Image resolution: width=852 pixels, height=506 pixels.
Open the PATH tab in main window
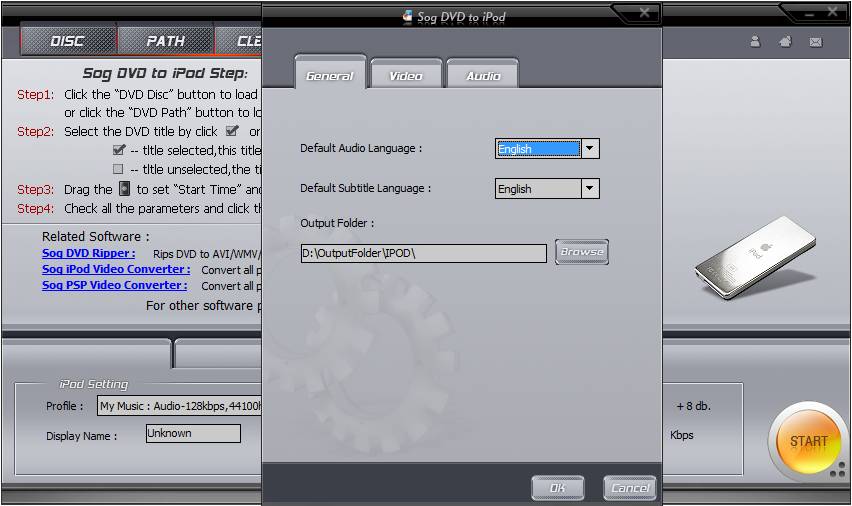[166, 41]
